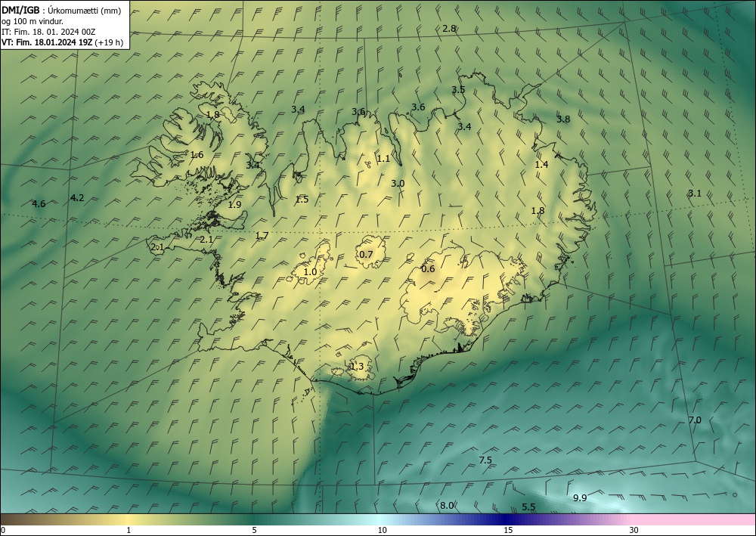Click the colour scale tick label 30

(634, 531)
